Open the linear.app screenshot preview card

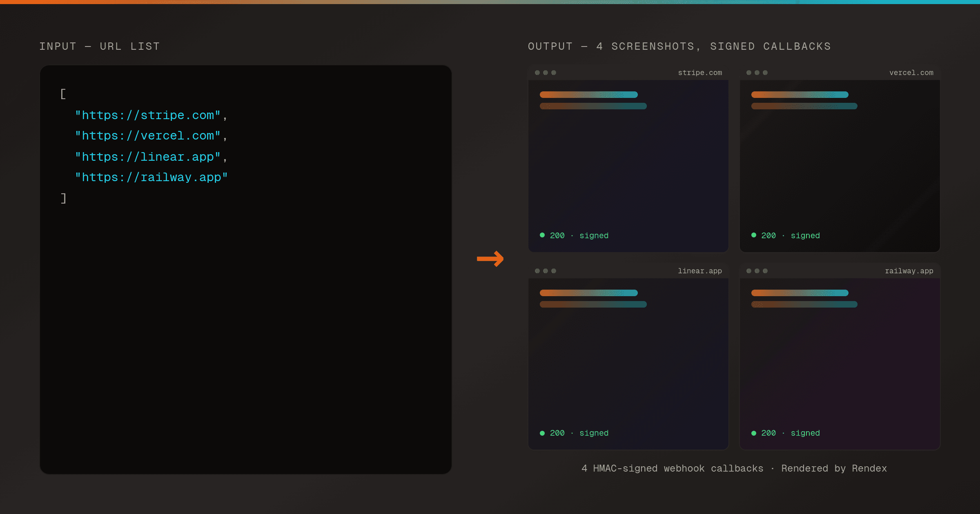(x=628, y=357)
